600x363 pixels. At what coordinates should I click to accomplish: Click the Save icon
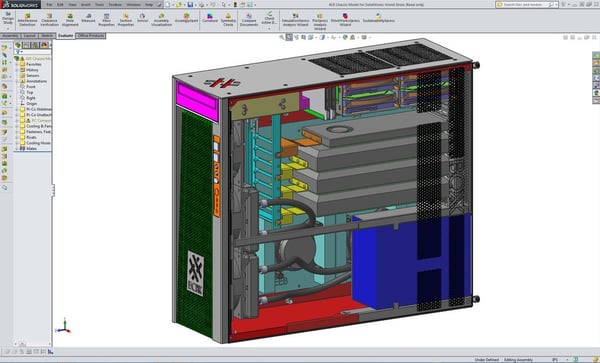click(x=190, y=5)
